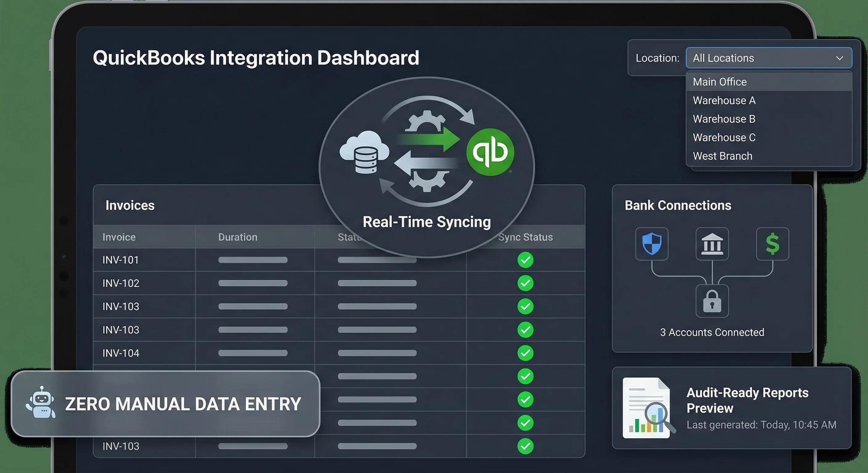Pick West Branch location option
The image size is (868, 473).
[x=723, y=156]
